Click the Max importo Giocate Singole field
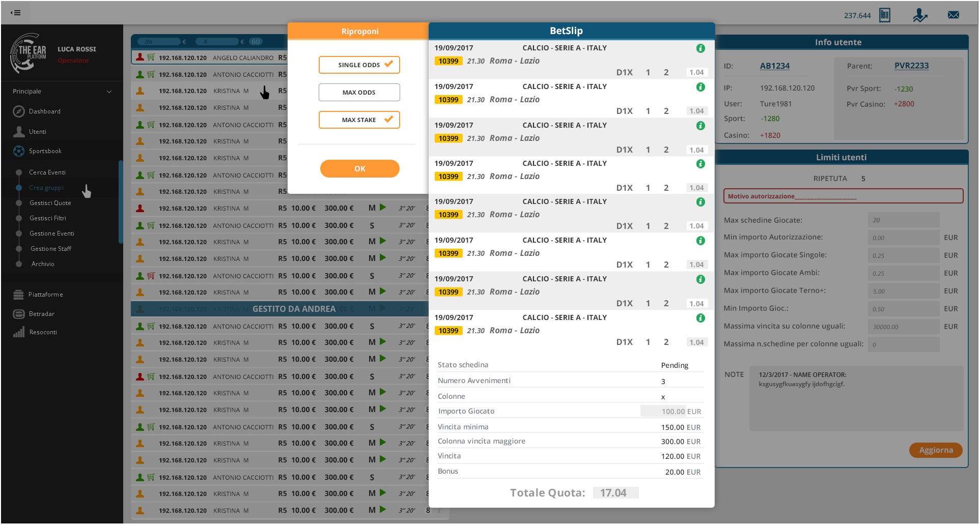The width and height of the screenshot is (980, 525). tap(904, 255)
